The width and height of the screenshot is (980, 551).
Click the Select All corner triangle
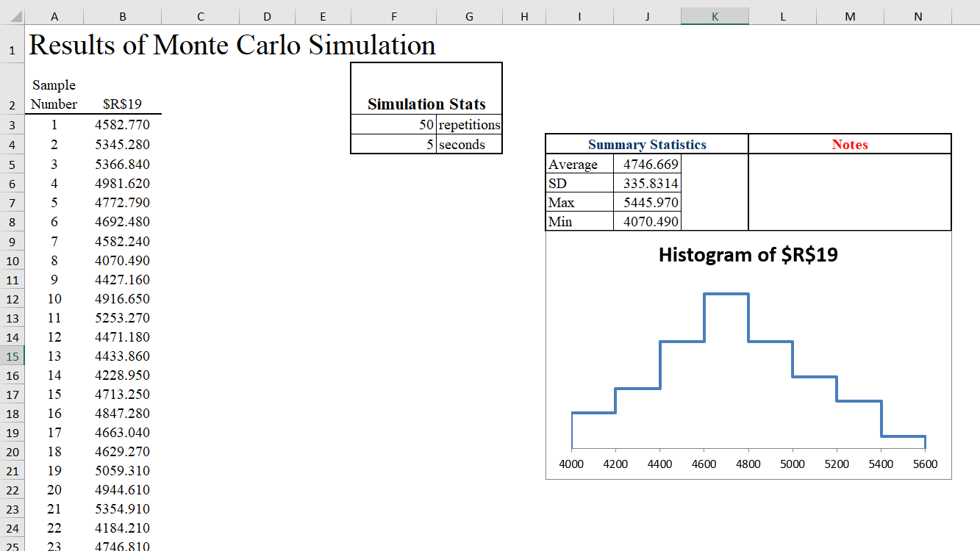point(14,15)
